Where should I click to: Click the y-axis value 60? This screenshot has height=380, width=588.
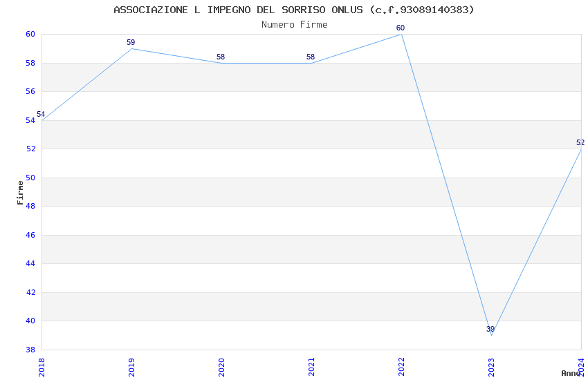[x=30, y=34]
